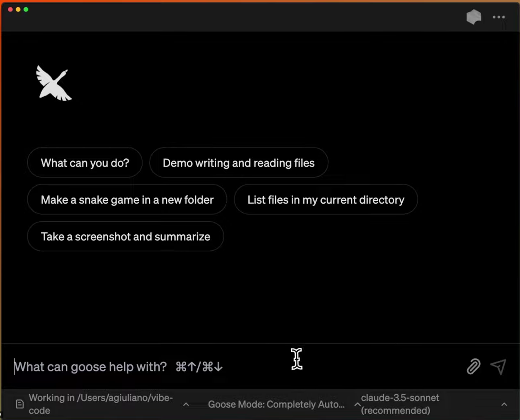The image size is (520, 420).
Task: Pick "Make a snake game in a new folder"
Action: (127, 200)
